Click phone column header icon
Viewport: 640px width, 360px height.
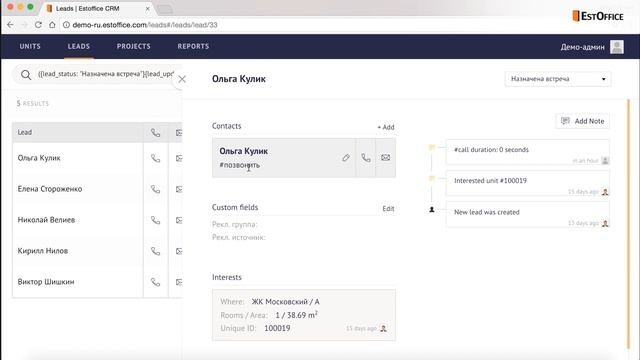(156, 133)
